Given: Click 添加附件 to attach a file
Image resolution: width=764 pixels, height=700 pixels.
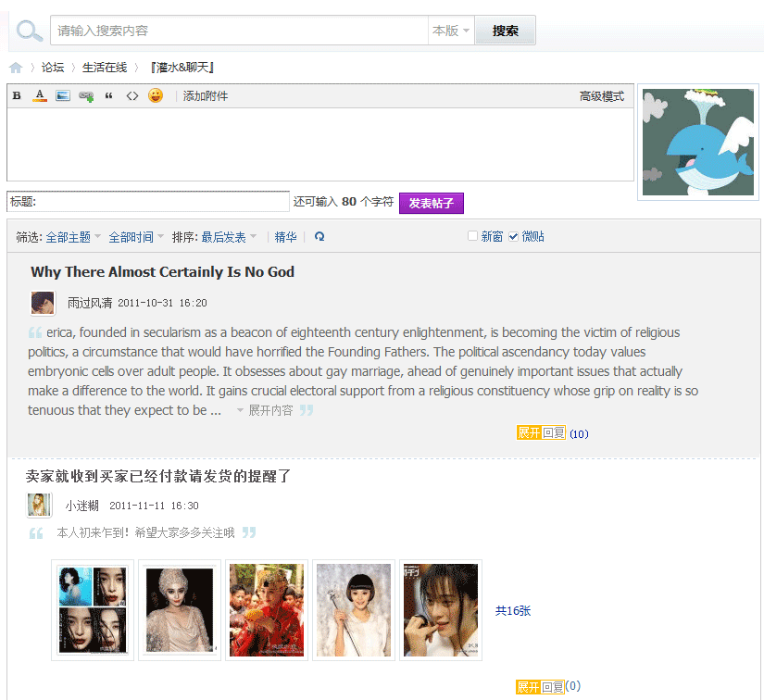Looking at the screenshot, I should (x=206, y=96).
